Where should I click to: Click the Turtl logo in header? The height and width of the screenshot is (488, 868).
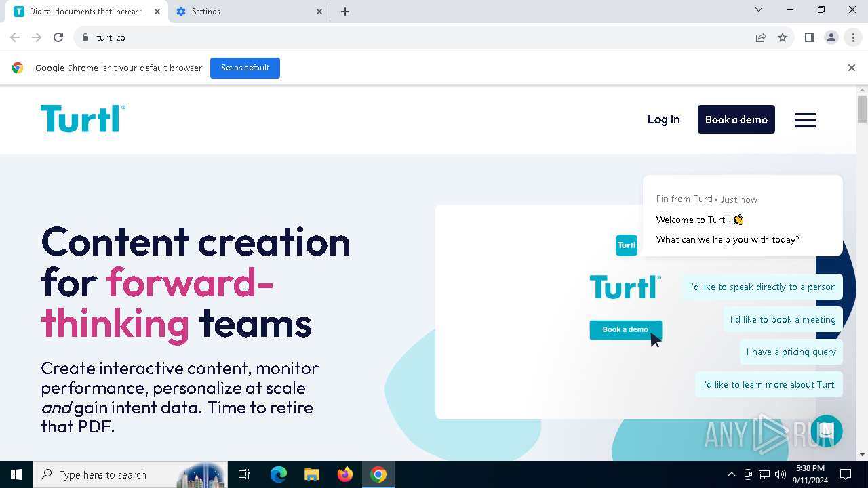click(83, 119)
